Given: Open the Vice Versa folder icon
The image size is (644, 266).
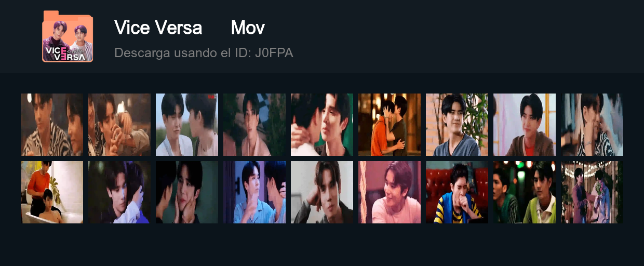Looking at the screenshot, I should (x=68, y=36).
